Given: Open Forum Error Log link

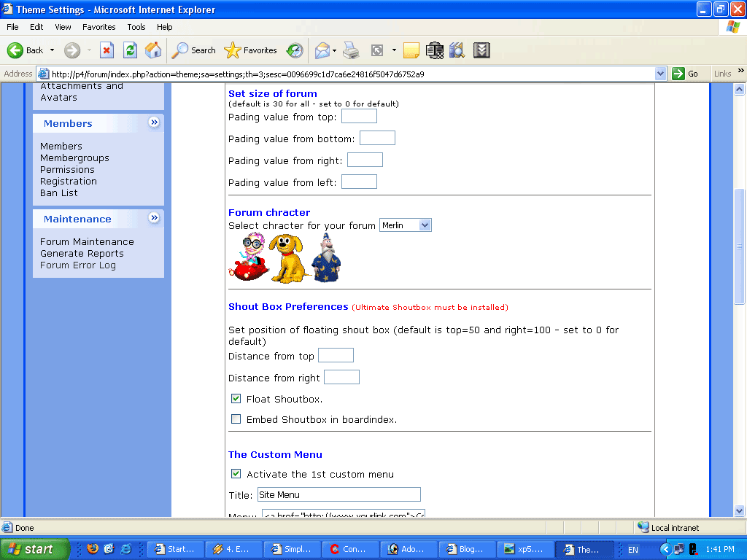Looking at the screenshot, I should [x=78, y=265].
